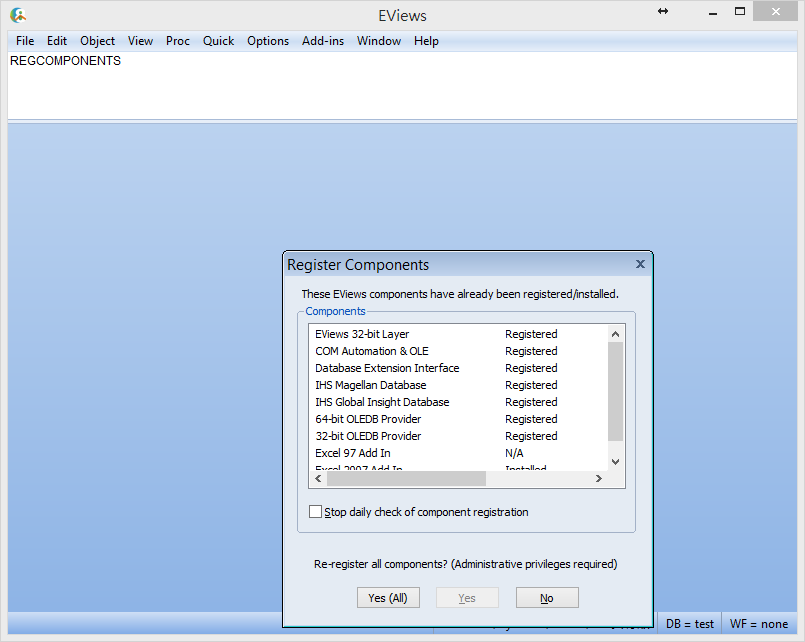Close the Register Components dialog

click(x=640, y=265)
